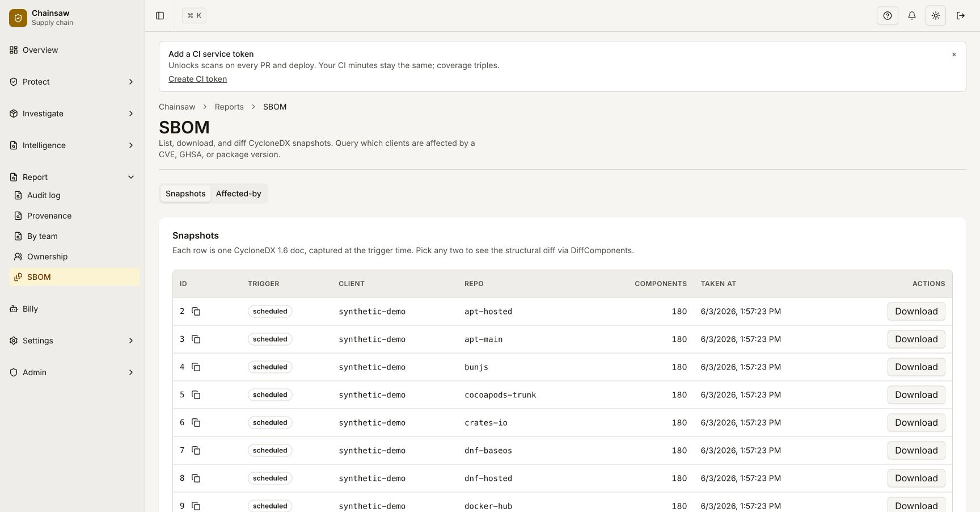Toggle light/dark theme sun icon
Viewport: 980px width, 512px height.
click(x=936, y=16)
